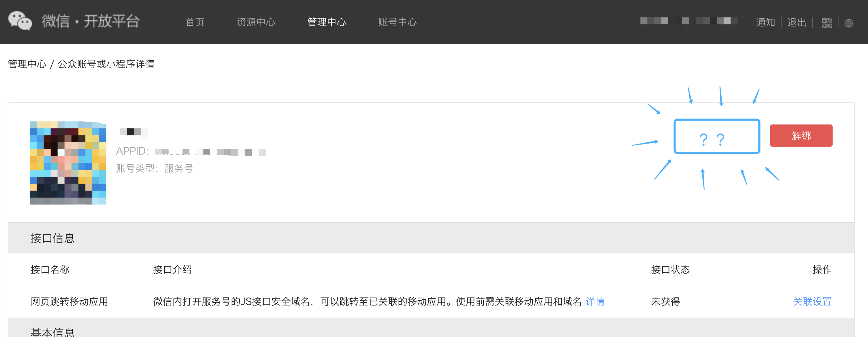Click the APPID label
The width and height of the screenshot is (868, 337).
click(133, 151)
